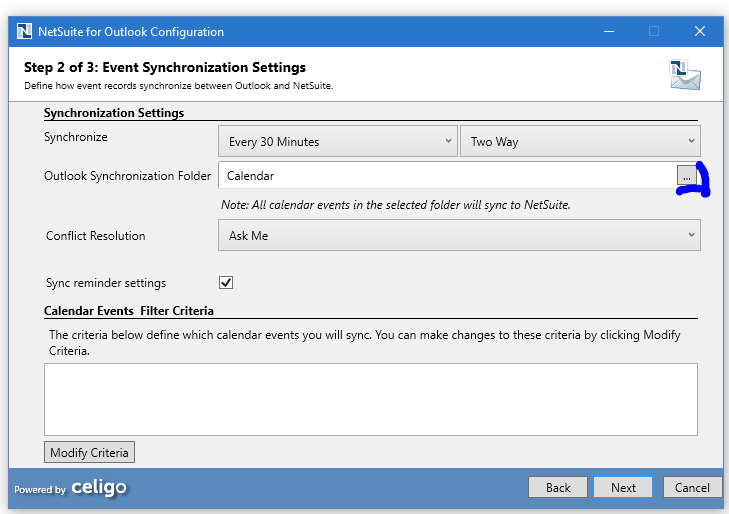Click the note about calendar events syncing
The width and height of the screenshot is (729, 514).
click(x=396, y=205)
